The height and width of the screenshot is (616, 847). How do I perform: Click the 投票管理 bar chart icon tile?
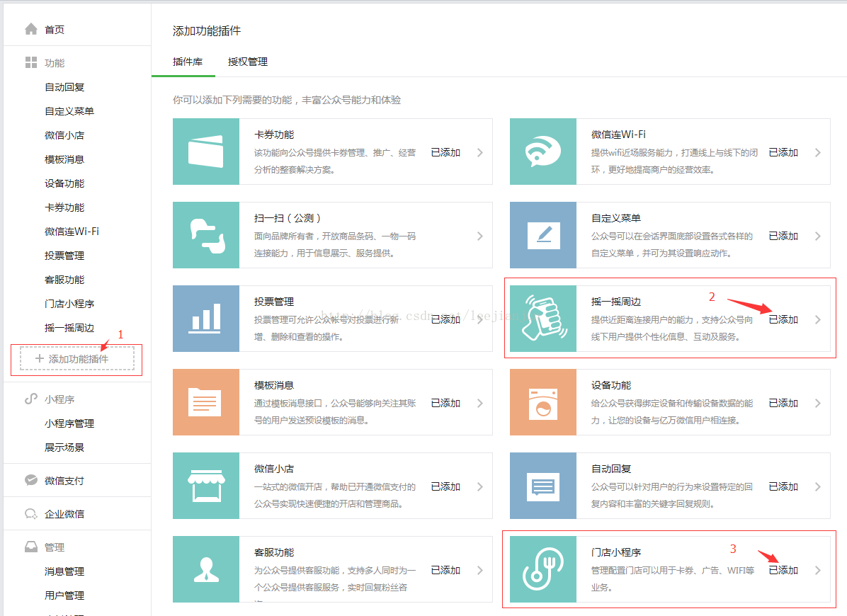pyautogui.click(x=206, y=319)
